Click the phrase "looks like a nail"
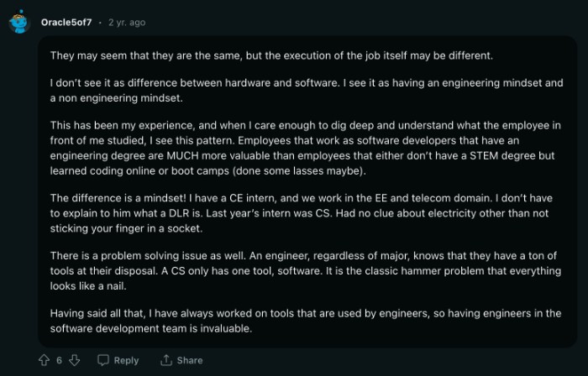The height and width of the screenshot is (376, 588). click(88, 285)
